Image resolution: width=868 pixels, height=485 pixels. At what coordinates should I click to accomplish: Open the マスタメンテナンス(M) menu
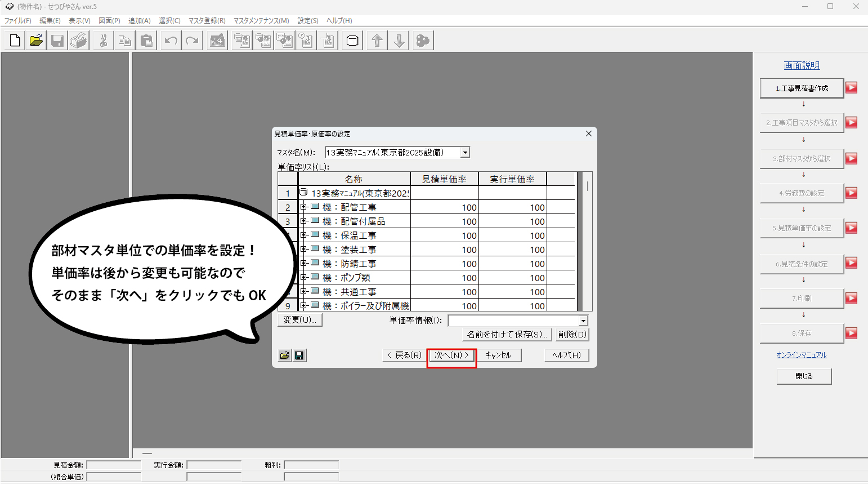click(x=261, y=21)
